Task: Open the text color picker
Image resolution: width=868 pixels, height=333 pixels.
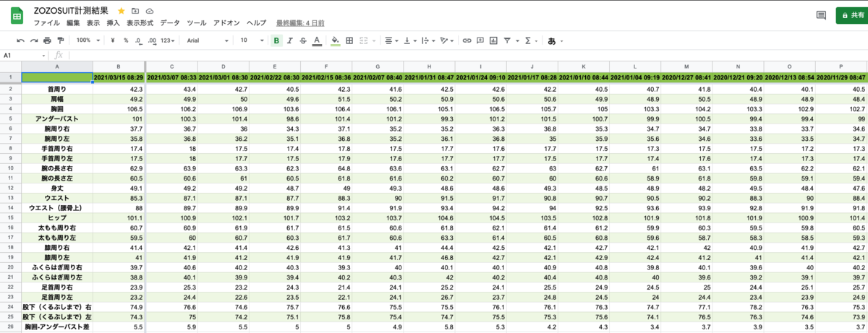Action: [x=317, y=40]
